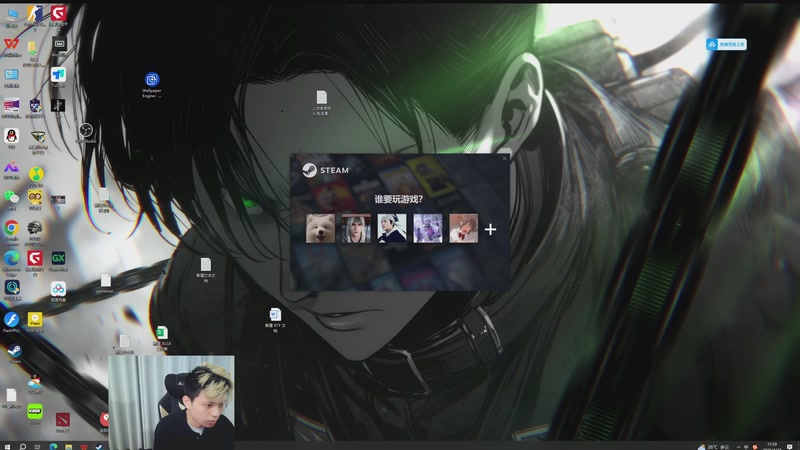Image resolution: width=800 pixels, height=450 pixels.
Task: Select the 新建 RTF 文档 file
Action: (275, 314)
